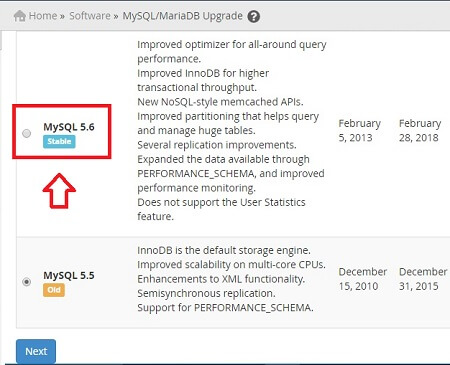Image resolution: width=450 pixels, height=365 pixels.
Task: Click the February 28, 2018 end date
Action: click(420, 130)
